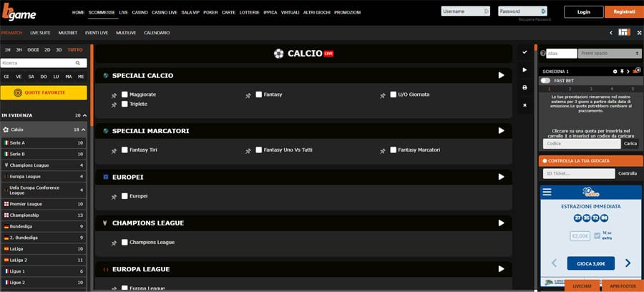Expand the Speciali Marcatori section arrow
Viewport: 644px width, 292px height.
(x=501, y=130)
